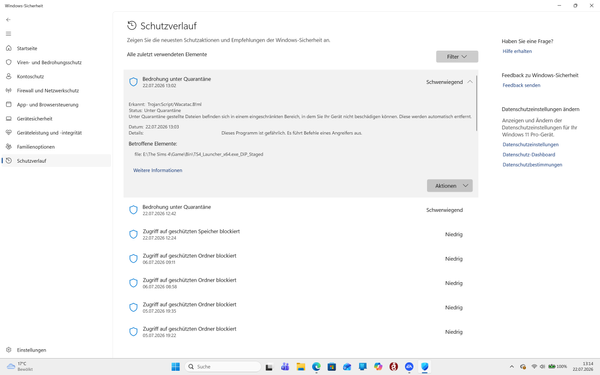Expand Bedrohung unter Quarantäne 12:42 entry
This screenshot has width=600, height=375.
tap(301, 210)
